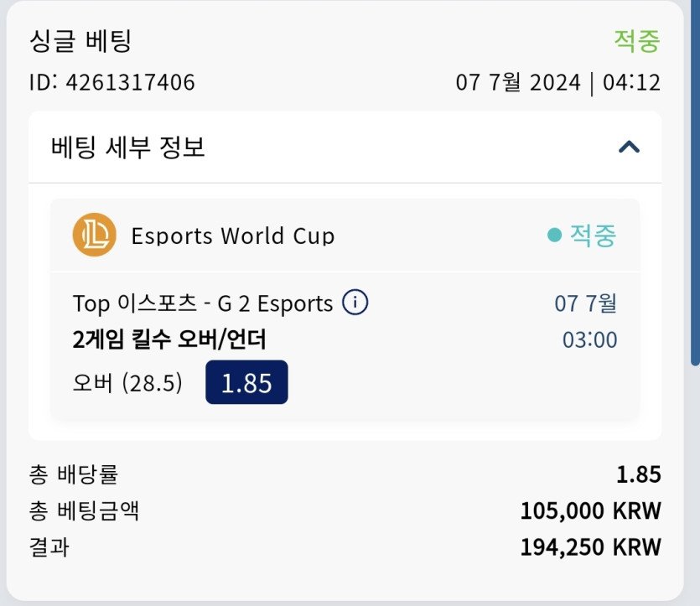Click the 총 배당률 value 1.85

[x=639, y=474]
